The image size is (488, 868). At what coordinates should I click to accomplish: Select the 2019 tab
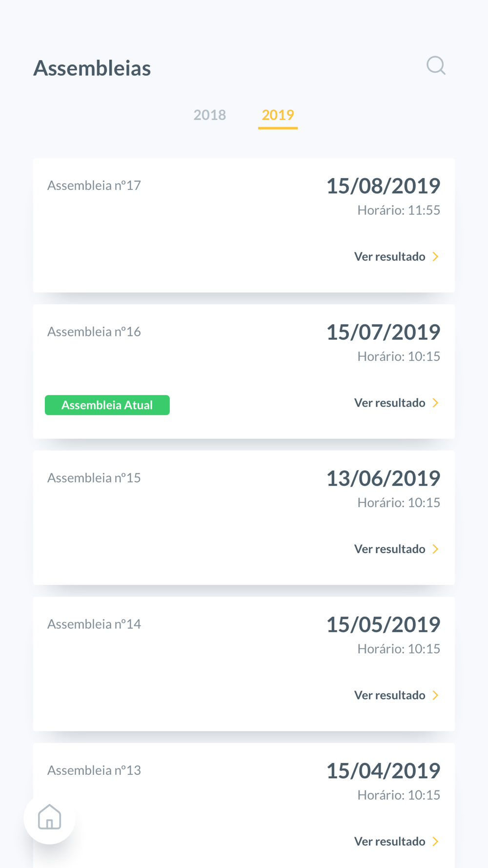coord(278,115)
